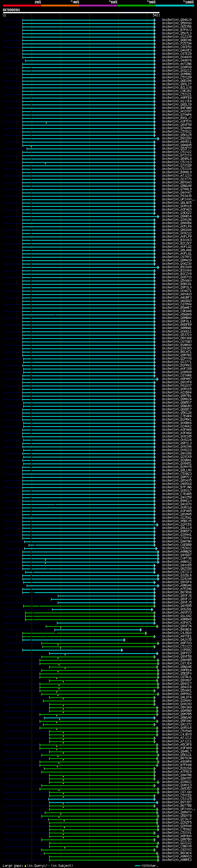This screenshot has width=197, height=868.
Task: Open hit UniRef100_O65356
Action: [177, 26]
